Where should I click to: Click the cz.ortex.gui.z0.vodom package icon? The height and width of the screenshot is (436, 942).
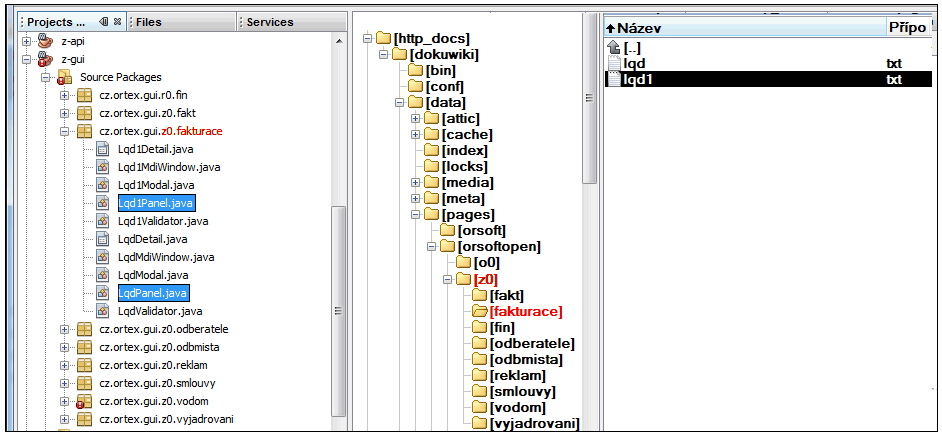pyautogui.click(x=84, y=401)
